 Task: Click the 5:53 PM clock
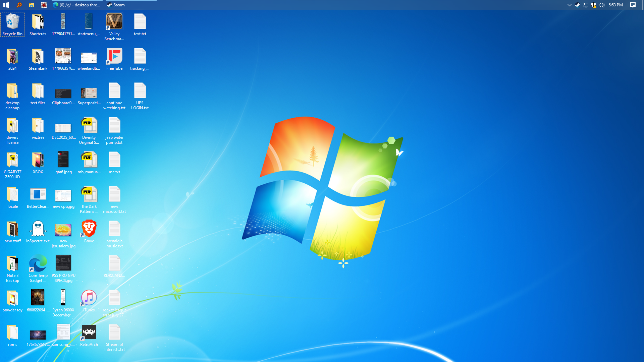[x=616, y=5]
